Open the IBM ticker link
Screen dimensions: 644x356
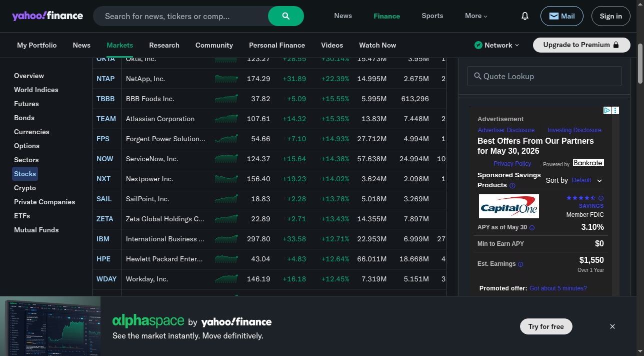tap(103, 239)
